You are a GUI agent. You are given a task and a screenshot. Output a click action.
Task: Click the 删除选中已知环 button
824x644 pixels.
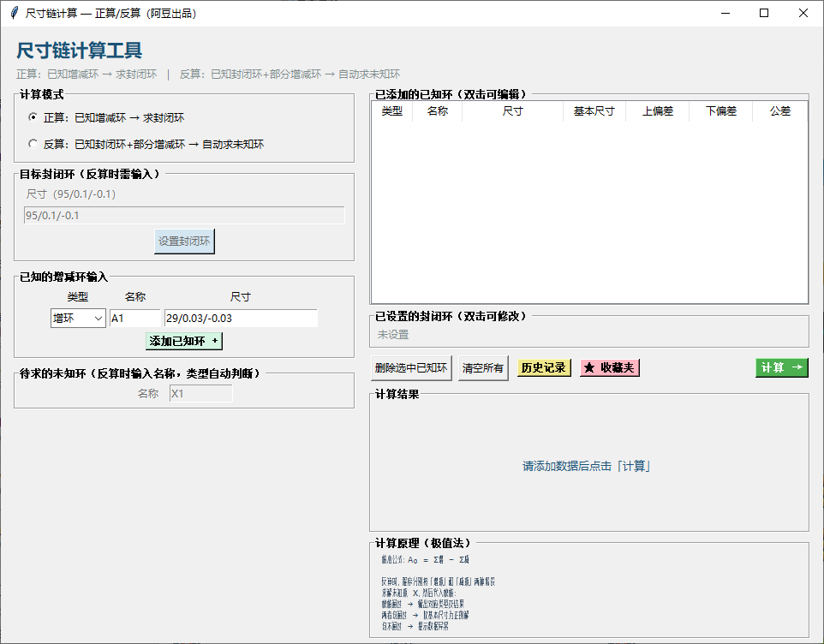(x=411, y=367)
